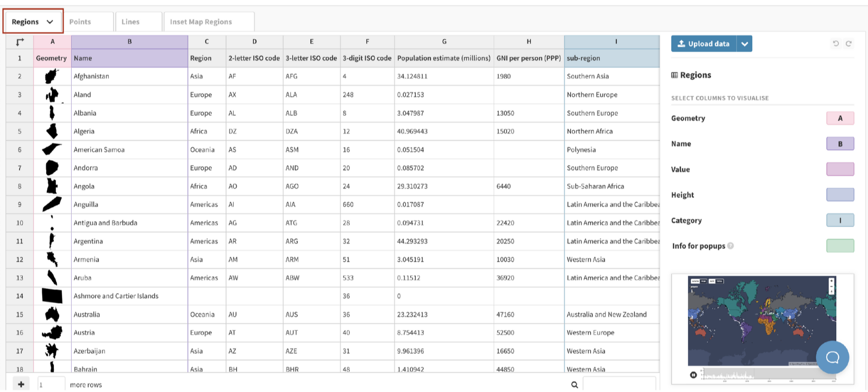Click the Category column binding box
This screenshot has height=392, width=868.
[x=840, y=220]
